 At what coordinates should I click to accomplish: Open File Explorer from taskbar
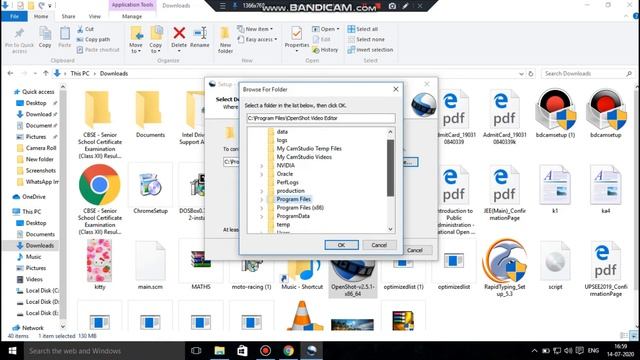pyautogui.click(x=220, y=351)
